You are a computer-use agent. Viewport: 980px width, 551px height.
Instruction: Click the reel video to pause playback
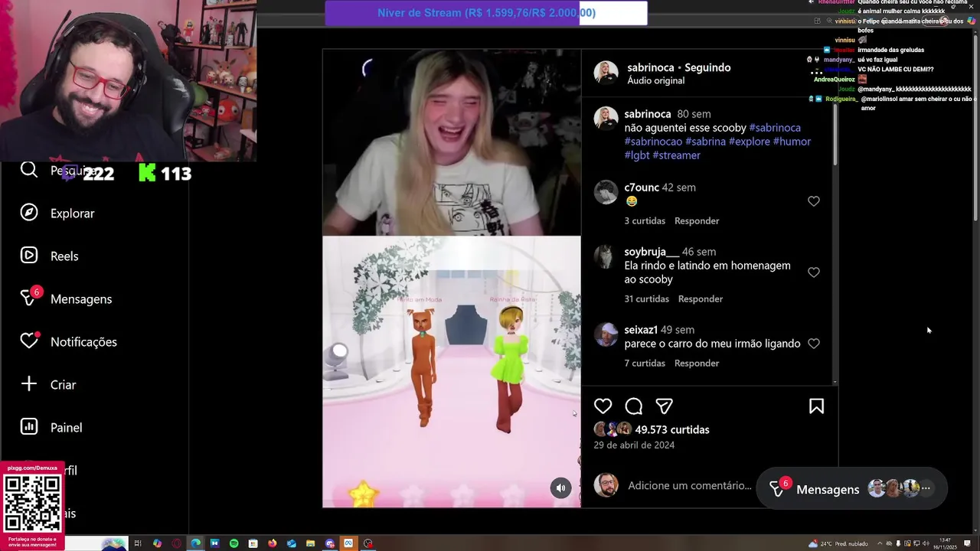tap(452, 278)
